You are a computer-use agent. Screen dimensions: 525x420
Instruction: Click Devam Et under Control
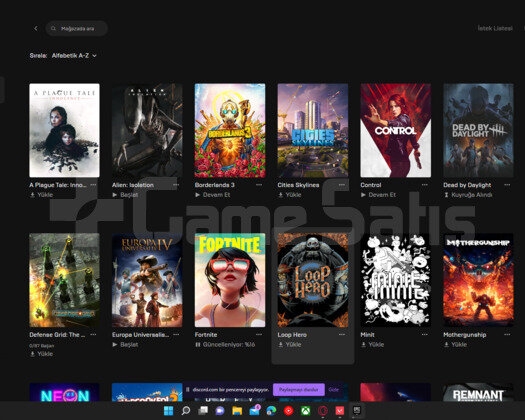[x=378, y=195]
